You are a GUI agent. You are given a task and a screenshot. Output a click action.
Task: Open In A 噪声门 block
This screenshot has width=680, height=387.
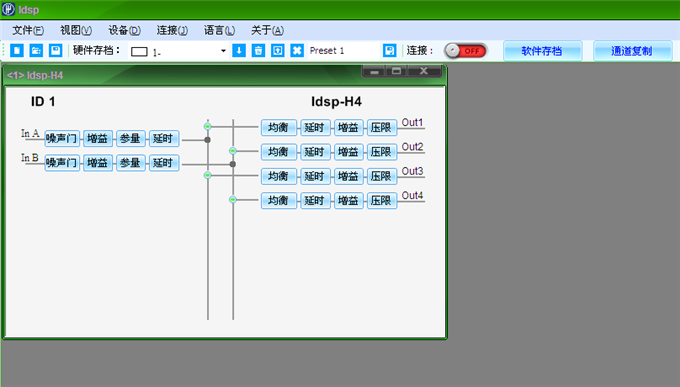coord(62,139)
